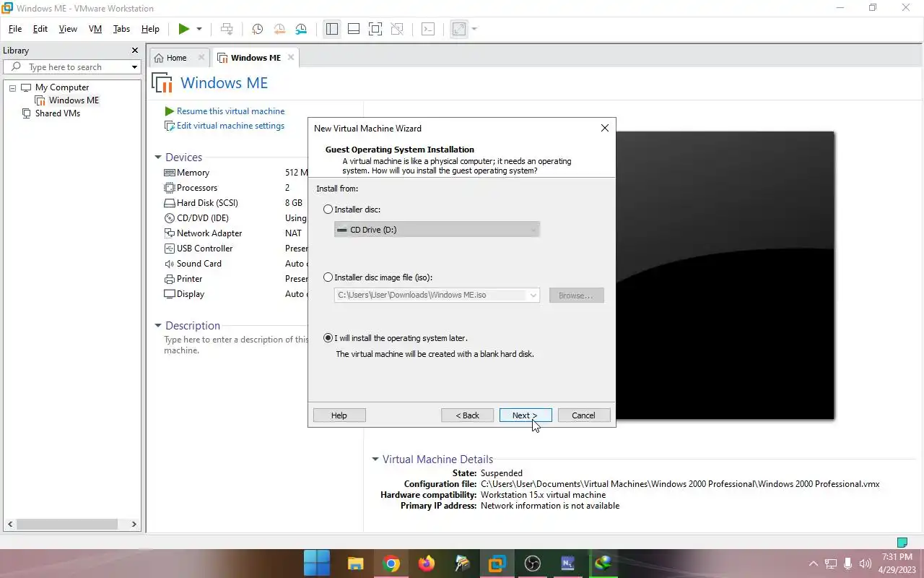Click the green Power On play icon
This screenshot has width=924, height=578.
184,29
